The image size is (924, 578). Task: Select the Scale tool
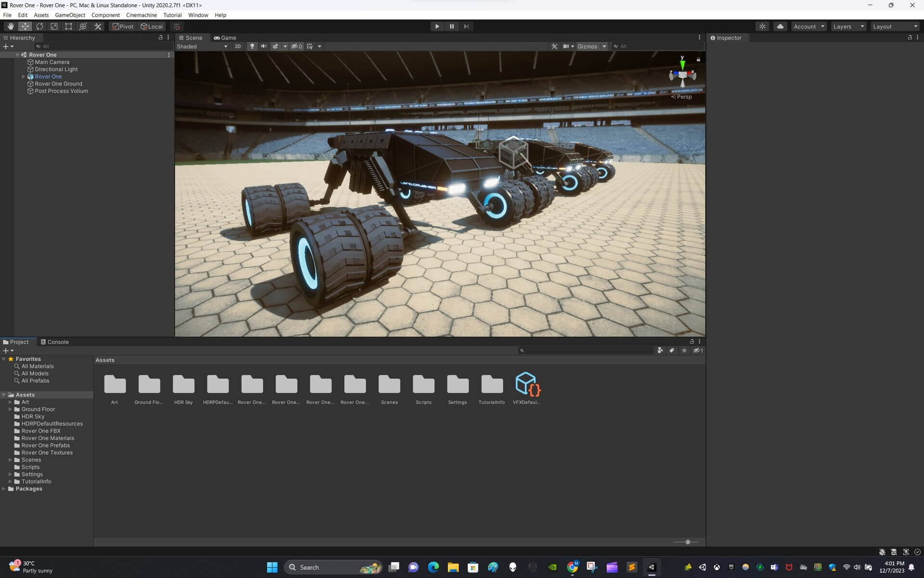click(54, 26)
